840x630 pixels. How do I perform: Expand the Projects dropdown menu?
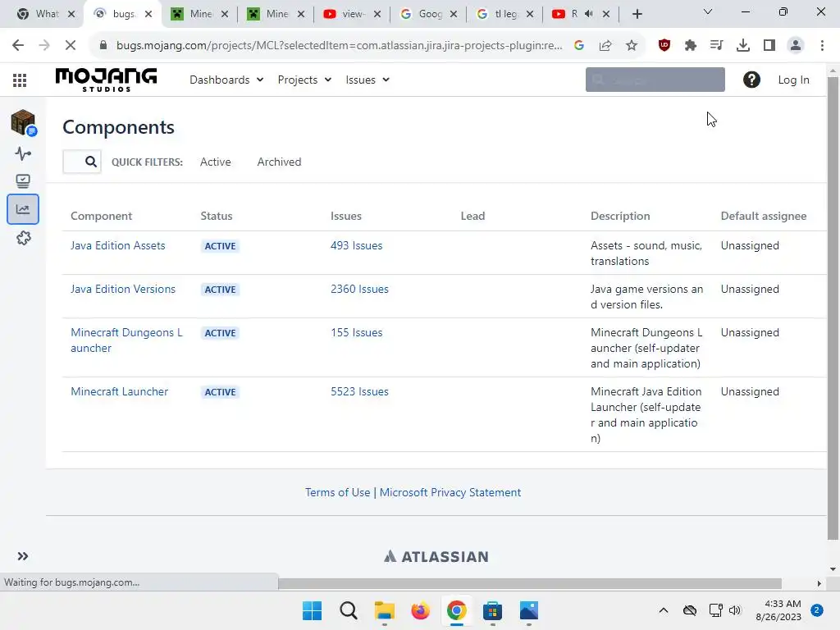304,80
